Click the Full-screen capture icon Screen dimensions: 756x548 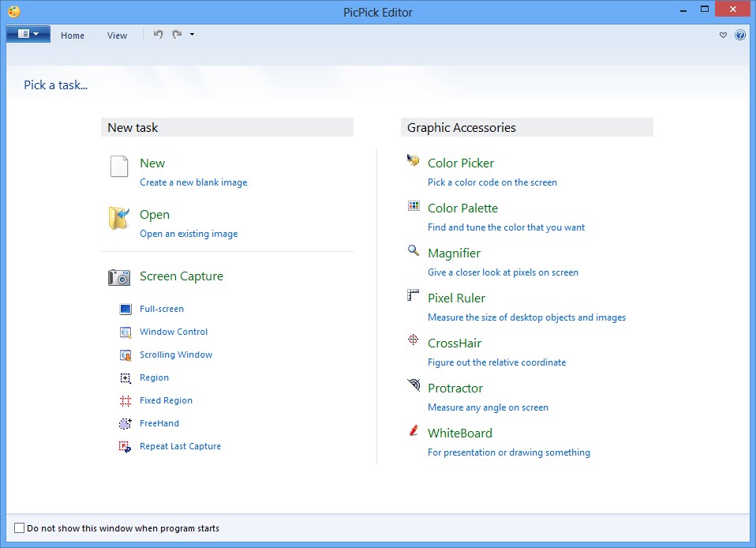(125, 309)
